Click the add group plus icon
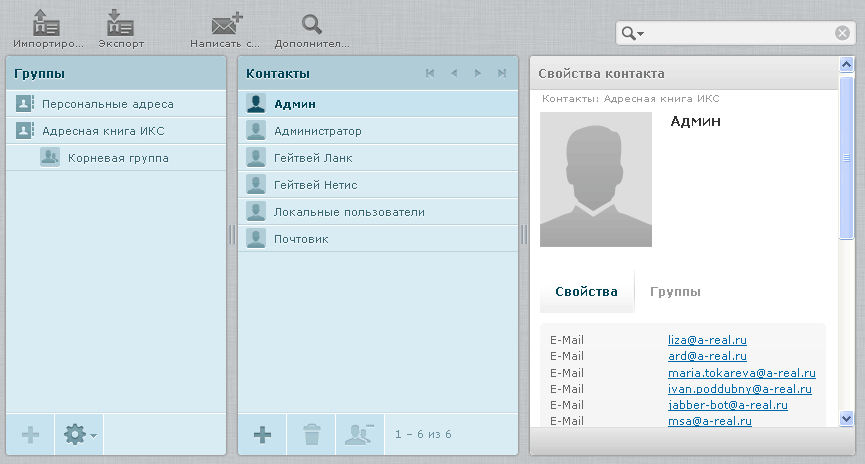This screenshot has height=464, width=865. tap(30, 434)
